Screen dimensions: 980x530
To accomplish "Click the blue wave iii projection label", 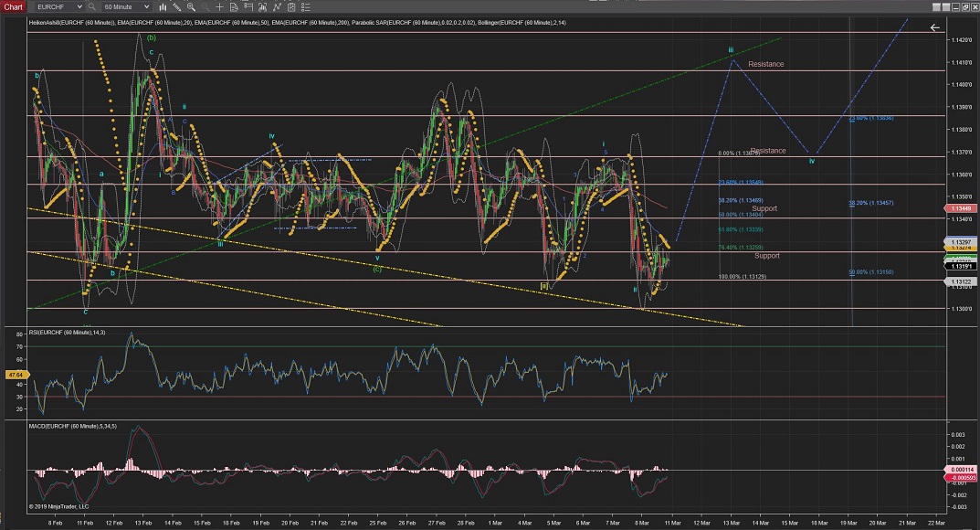I will coord(731,50).
